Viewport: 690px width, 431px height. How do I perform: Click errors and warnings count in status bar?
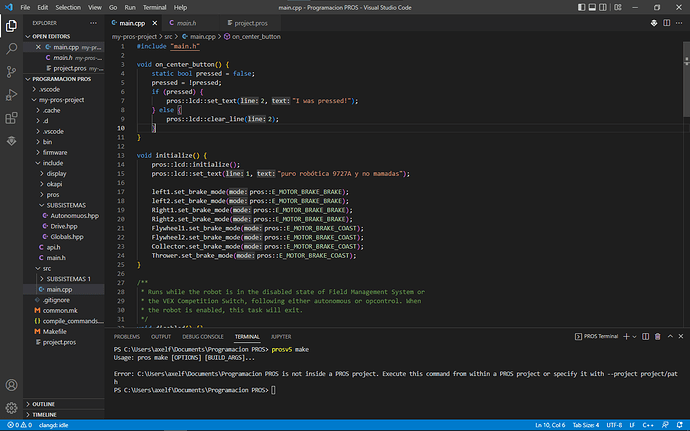click(x=20, y=425)
